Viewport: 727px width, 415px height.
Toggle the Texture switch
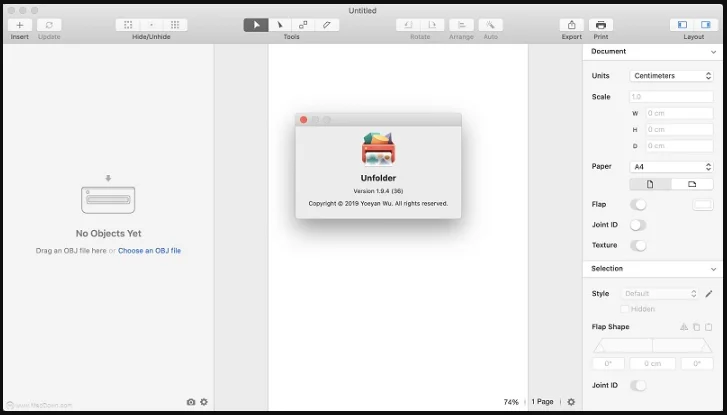pos(638,245)
